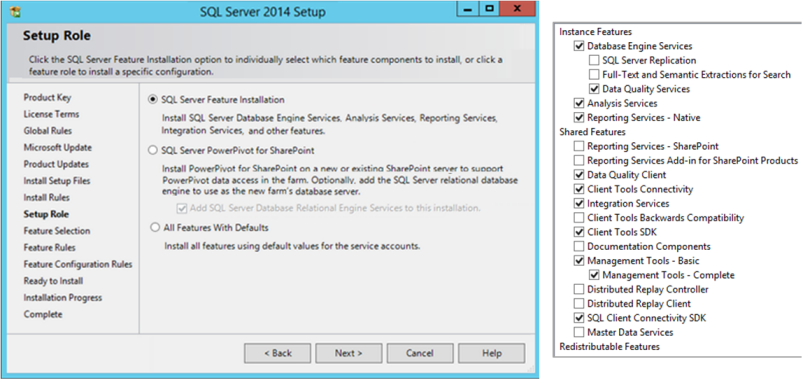Viewport: 803px width, 380px height.
Task: Uncheck Management Tools - Complete
Action: pyautogui.click(x=594, y=276)
